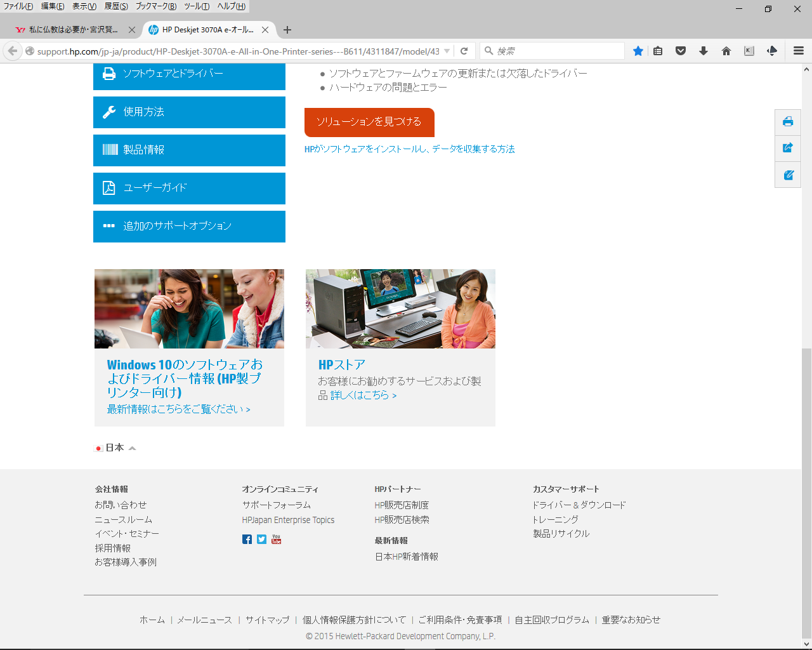Viewport: 812px width, 650px height.
Task: Open the Firefox hamburger menu
Action: click(799, 51)
